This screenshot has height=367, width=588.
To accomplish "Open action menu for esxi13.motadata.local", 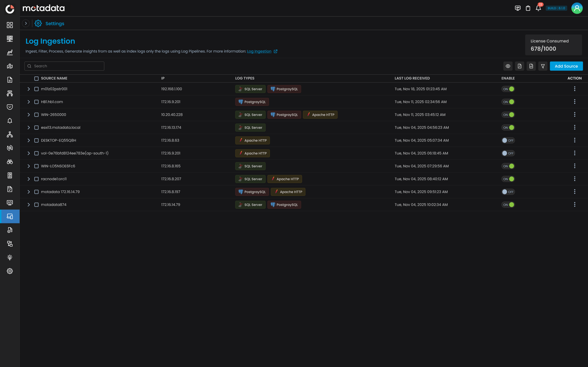I will click(x=575, y=127).
